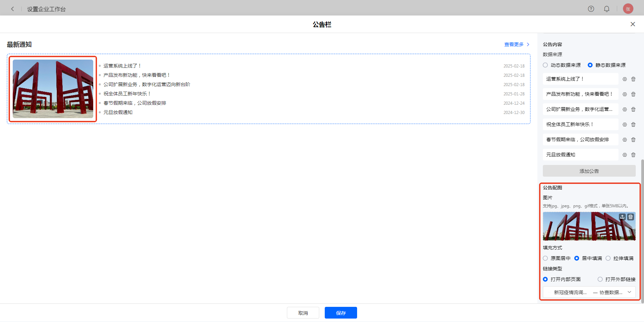Open settings for 春节假期来临 announcement
This screenshot has width=644, height=322.
pos(625,140)
